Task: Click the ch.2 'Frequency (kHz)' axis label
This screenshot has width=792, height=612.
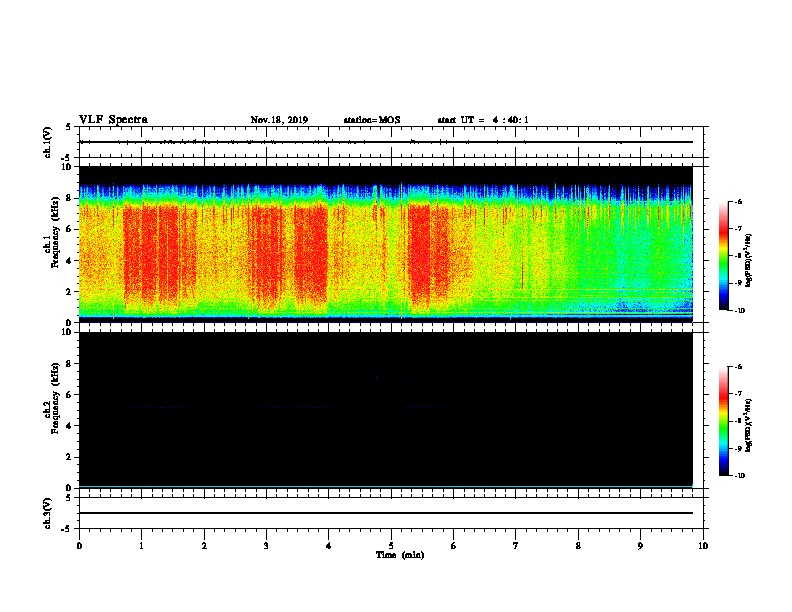Action: [55, 398]
